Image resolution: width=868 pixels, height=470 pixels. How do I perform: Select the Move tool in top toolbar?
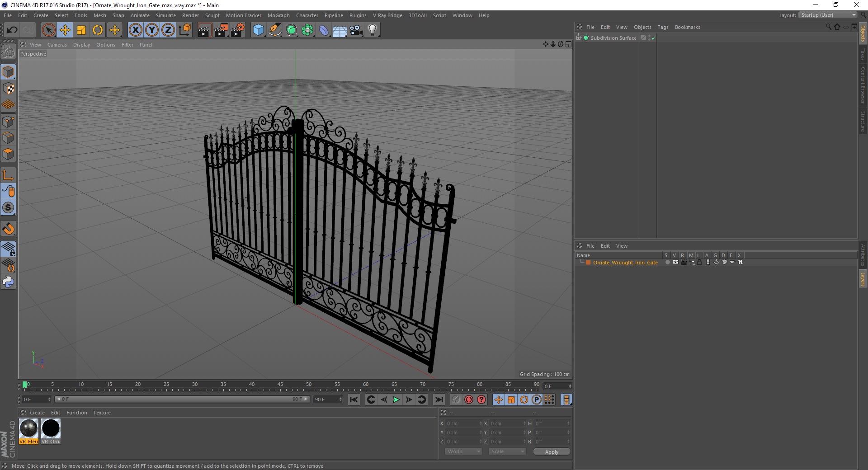point(65,30)
